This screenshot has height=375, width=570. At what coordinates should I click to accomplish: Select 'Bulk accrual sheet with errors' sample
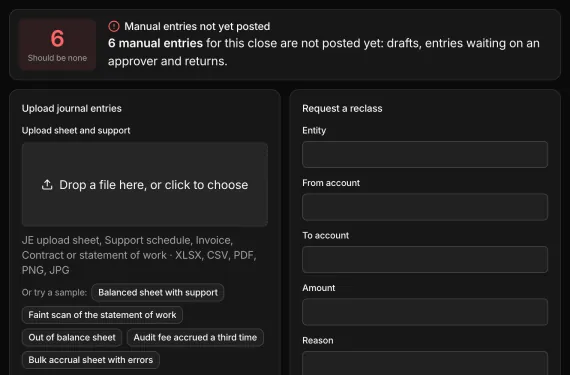click(91, 360)
